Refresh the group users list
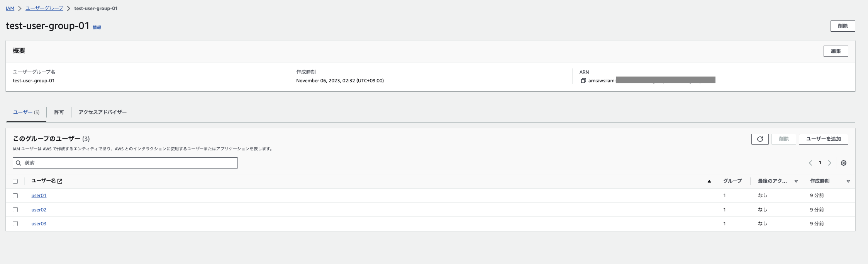Screen dimensions: 868x264 coord(760,139)
